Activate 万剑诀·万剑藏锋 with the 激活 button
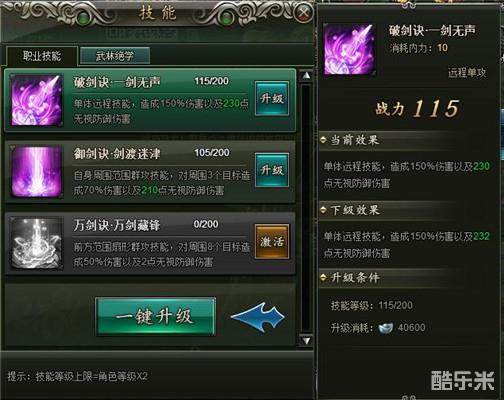The width and height of the screenshot is (504, 400). coord(272,242)
